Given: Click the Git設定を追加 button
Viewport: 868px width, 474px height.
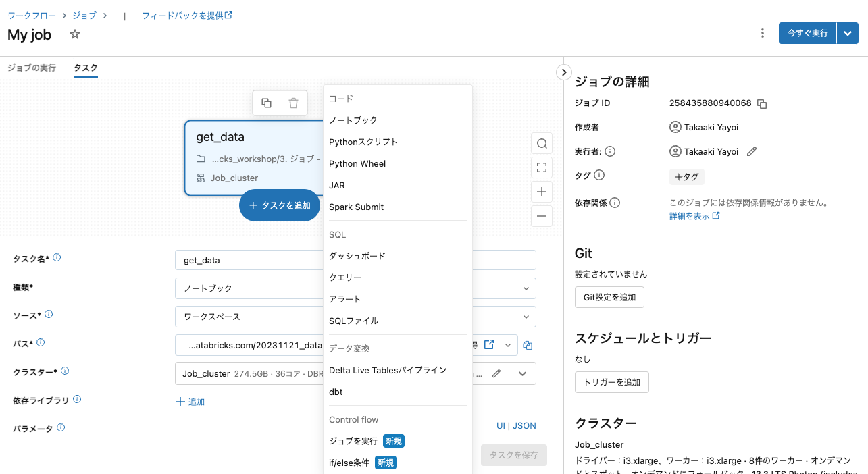Looking at the screenshot, I should pyautogui.click(x=609, y=296).
